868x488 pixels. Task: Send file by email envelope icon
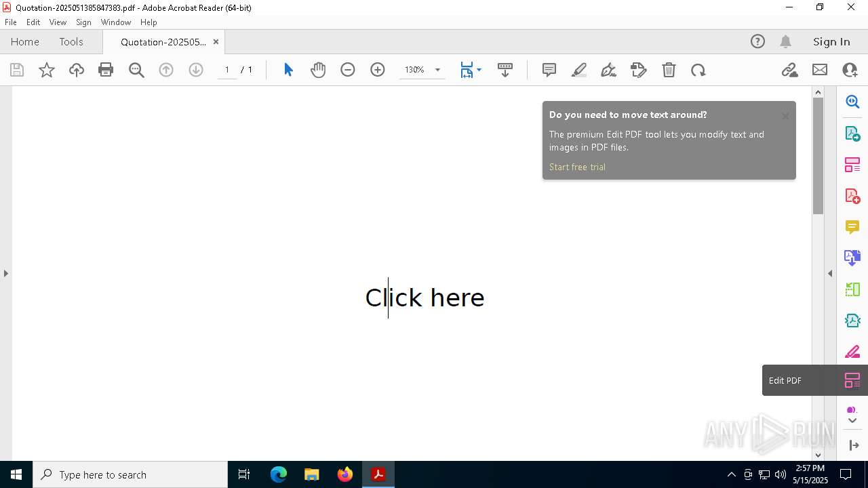point(820,70)
